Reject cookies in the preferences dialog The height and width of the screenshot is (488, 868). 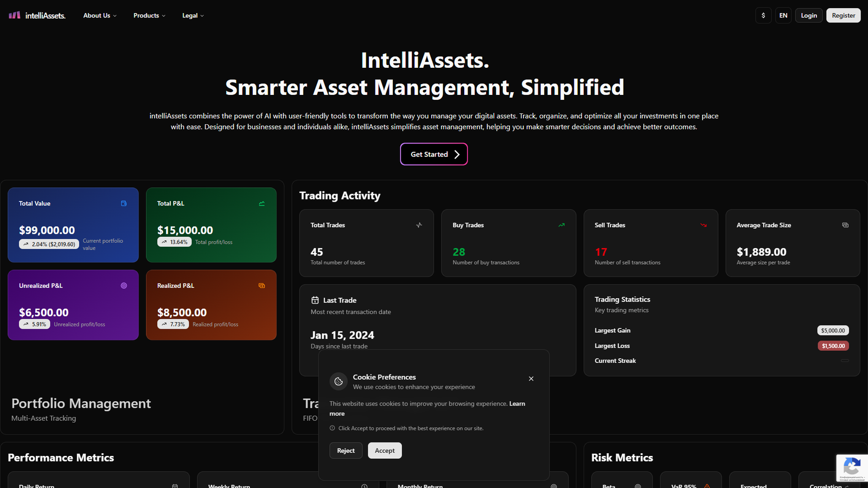point(346,451)
